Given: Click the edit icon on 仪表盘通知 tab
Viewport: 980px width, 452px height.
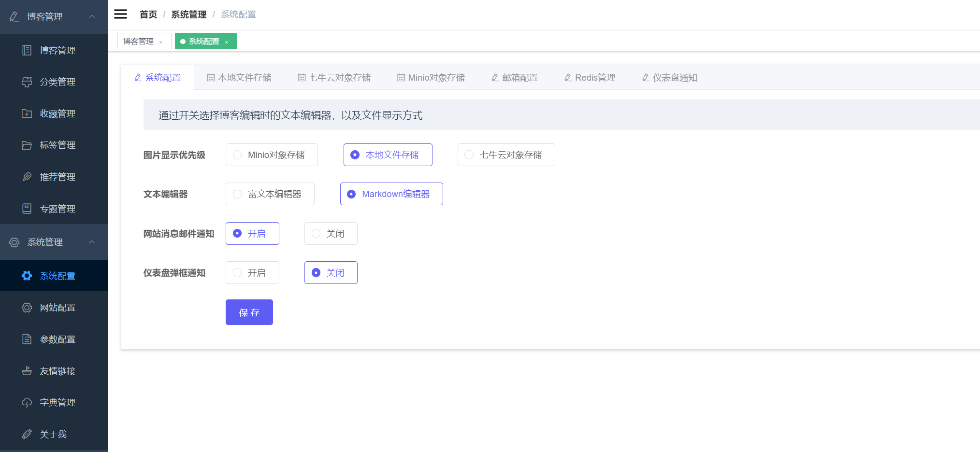Looking at the screenshot, I should 646,78.
